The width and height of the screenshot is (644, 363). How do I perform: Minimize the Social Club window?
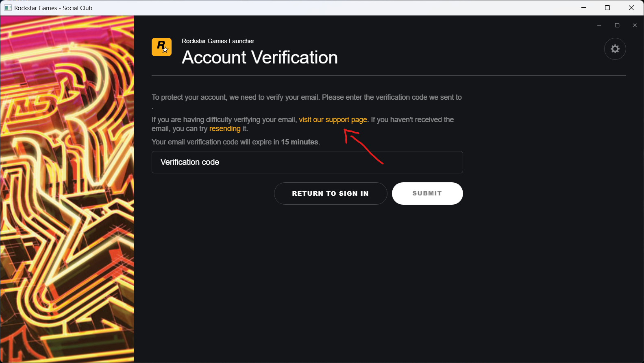pyautogui.click(x=583, y=8)
